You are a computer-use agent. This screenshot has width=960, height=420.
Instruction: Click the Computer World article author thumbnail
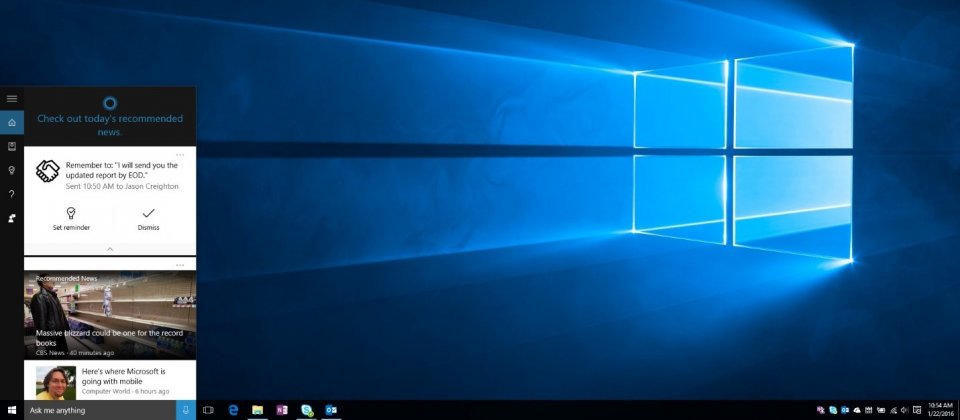tap(56, 383)
